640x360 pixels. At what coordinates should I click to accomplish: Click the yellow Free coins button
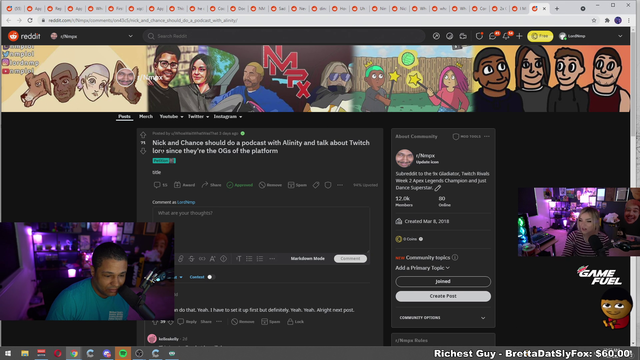pyautogui.click(x=540, y=36)
